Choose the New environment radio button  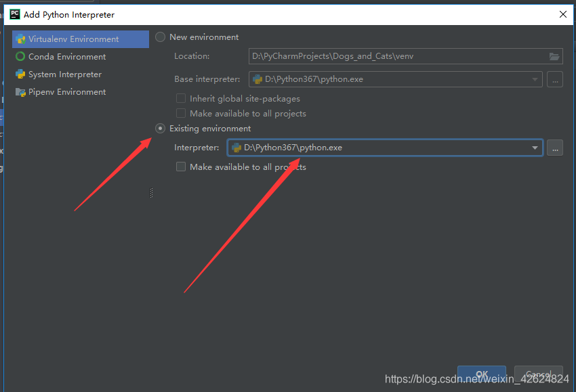point(160,37)
